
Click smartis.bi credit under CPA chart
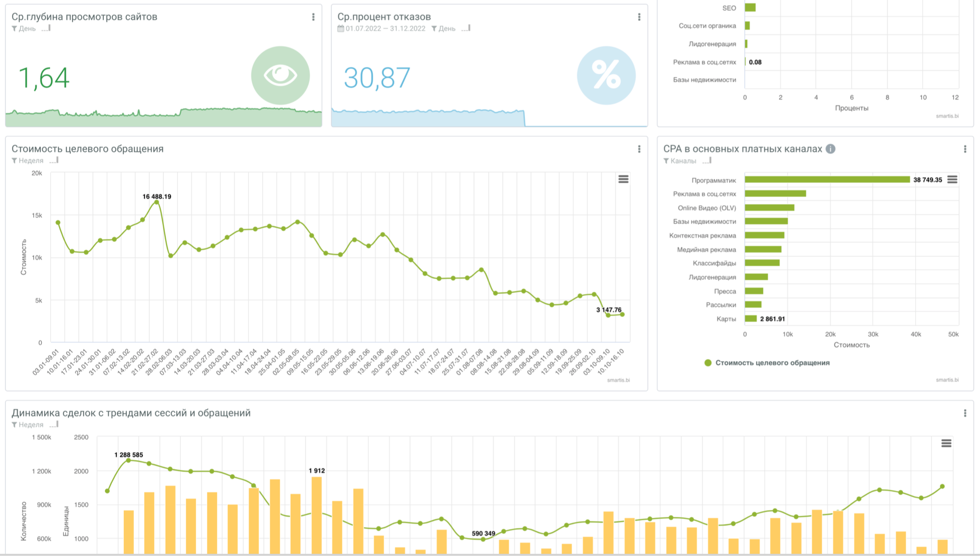[947, 380]
